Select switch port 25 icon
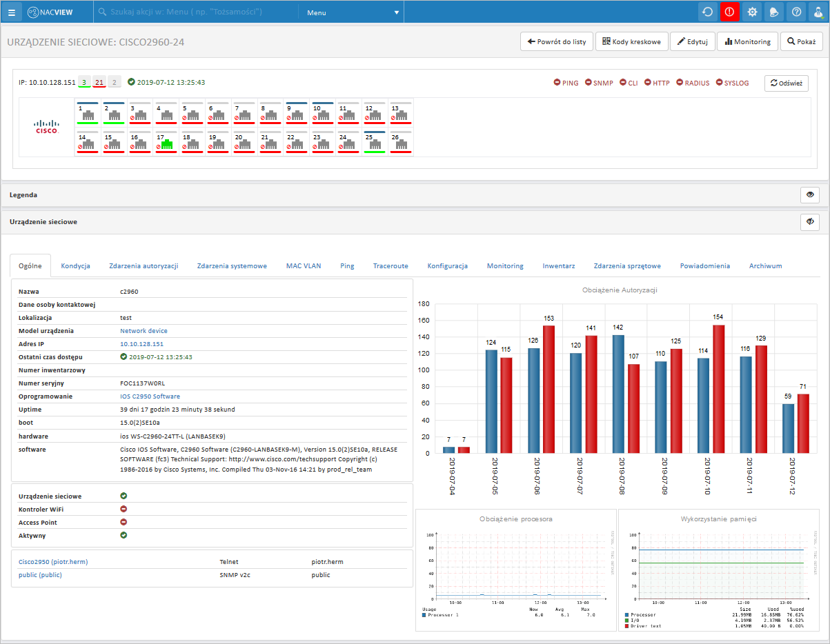 point(374,143)
